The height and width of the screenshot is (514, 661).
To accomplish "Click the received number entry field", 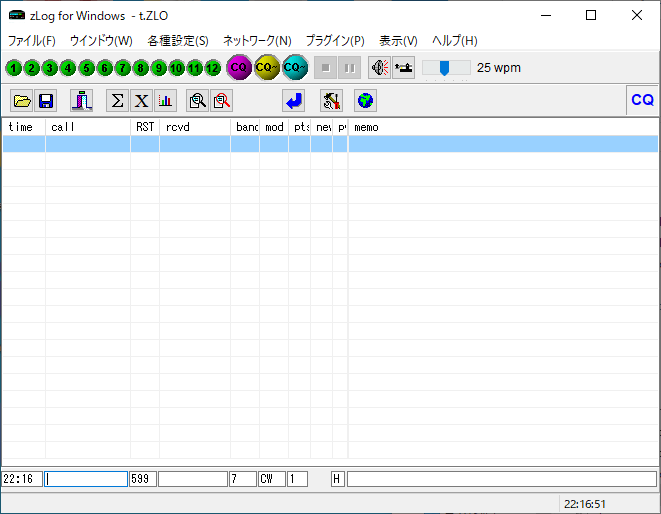I will (x=193, y=479).
